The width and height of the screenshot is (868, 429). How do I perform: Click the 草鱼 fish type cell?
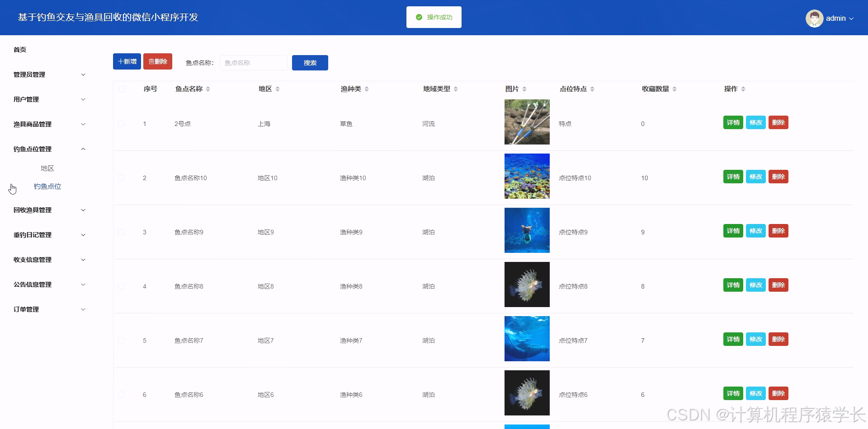[346, 124]
